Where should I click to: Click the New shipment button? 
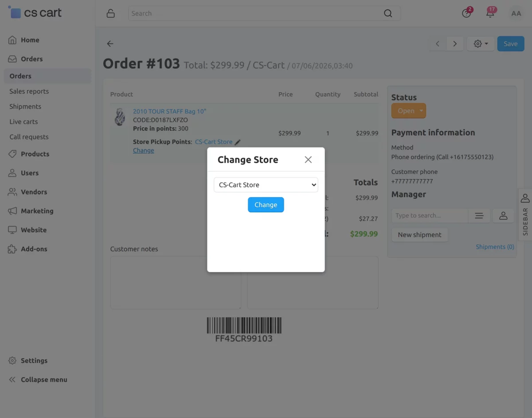419,235
